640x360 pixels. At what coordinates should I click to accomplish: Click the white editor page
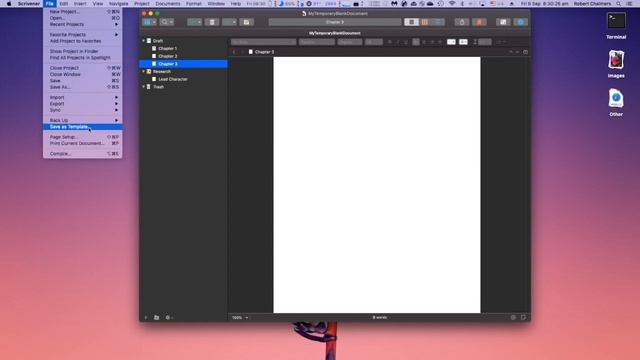click(377, 185)
